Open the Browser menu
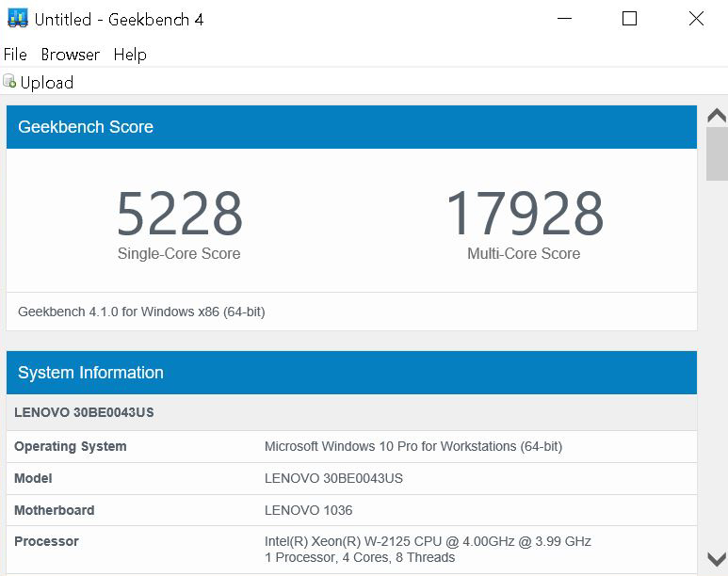728x576 pixels. tap(70, 55)
